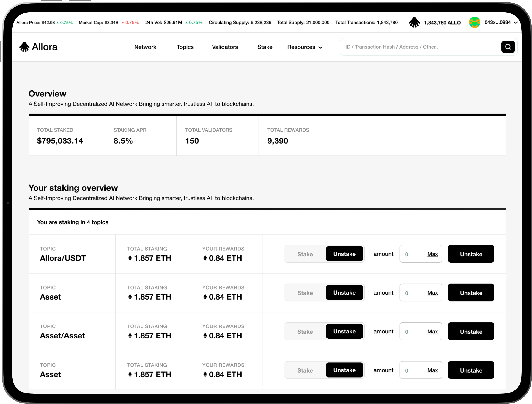Go to the Topics page

coord(185,47)
